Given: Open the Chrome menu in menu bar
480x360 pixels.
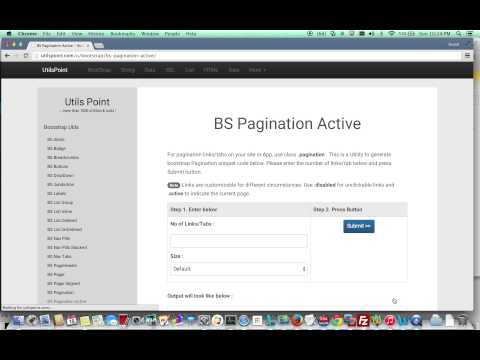Looking at the screenshot, I should [27, 34].
